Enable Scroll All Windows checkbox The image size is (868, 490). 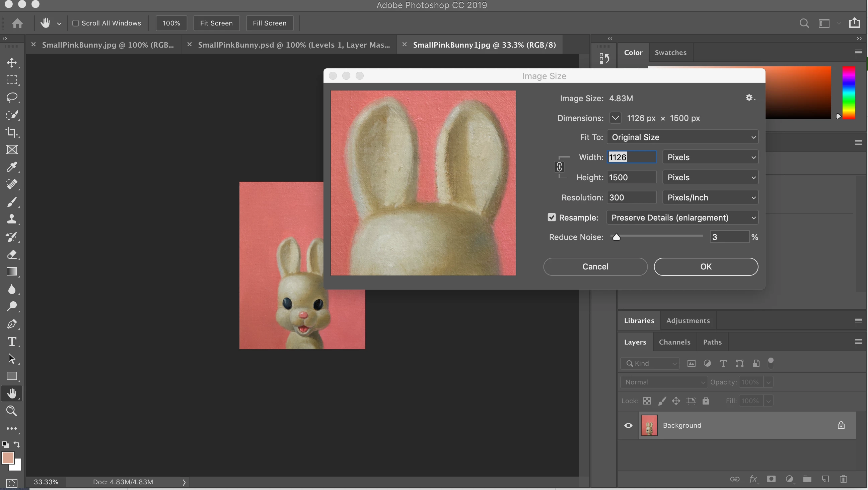(76, 23)
